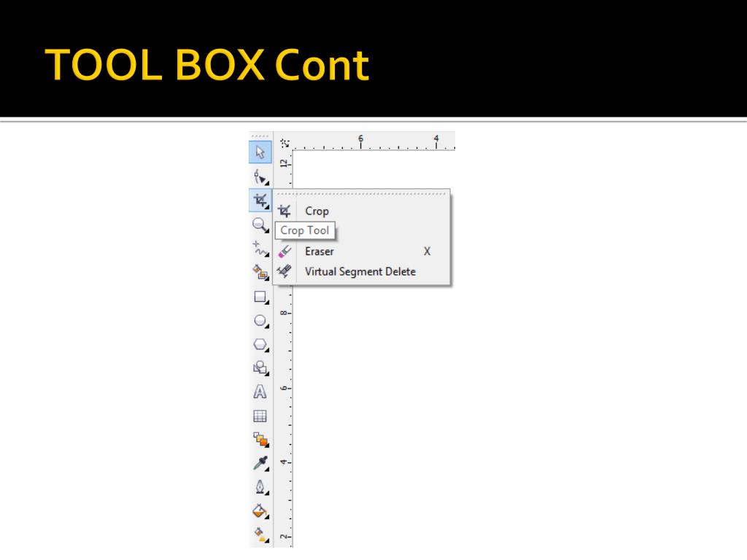Select the Basic Shapes tool
Image resolution: width=747 pixels, height=560 pixels.
point(260,367)
